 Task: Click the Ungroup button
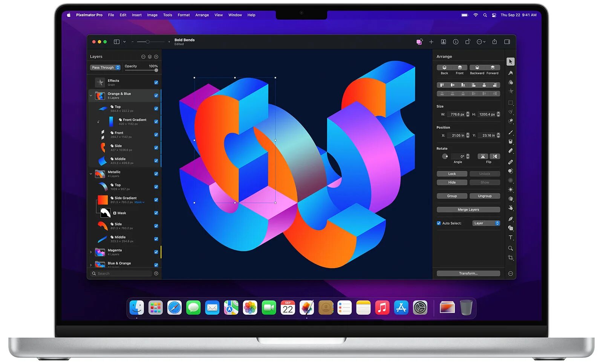pos(485,196)
